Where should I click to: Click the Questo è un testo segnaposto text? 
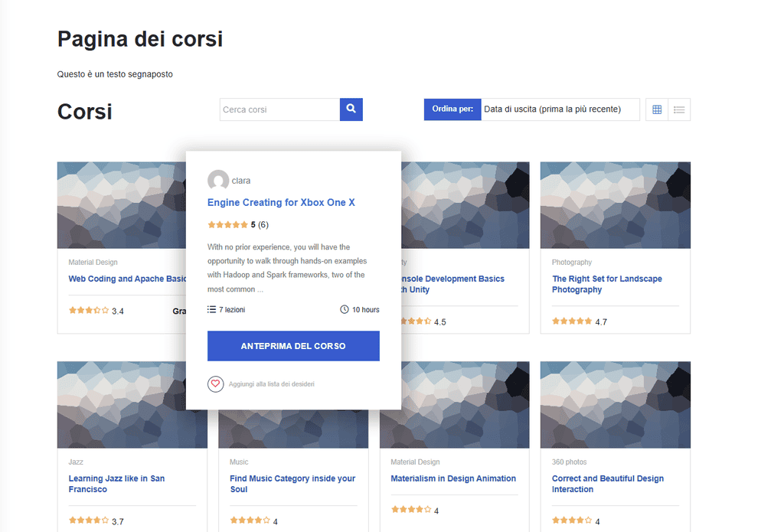(115, 74)
